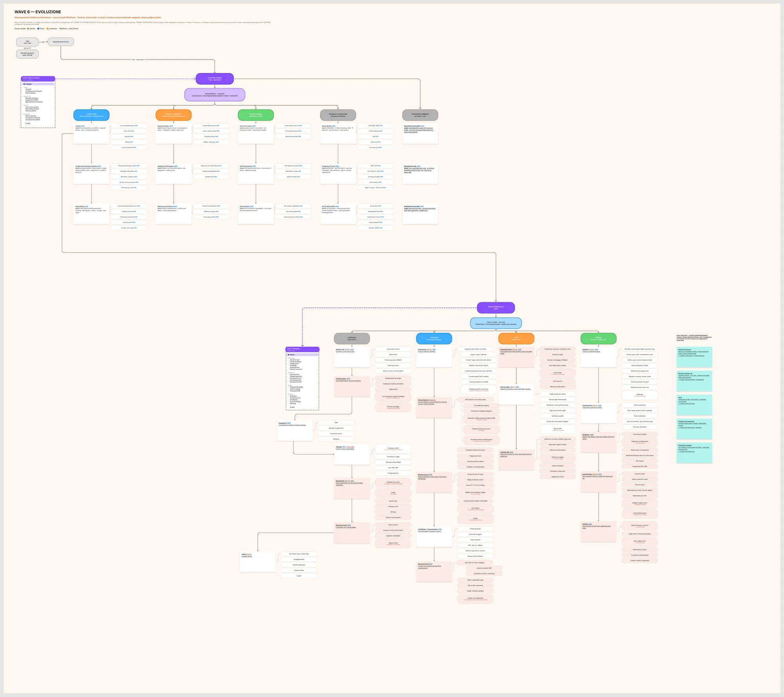Screen dimensions: 784x697
Task: Select the Analytics card under OSSERVA
Action: [x=598, y=357]
